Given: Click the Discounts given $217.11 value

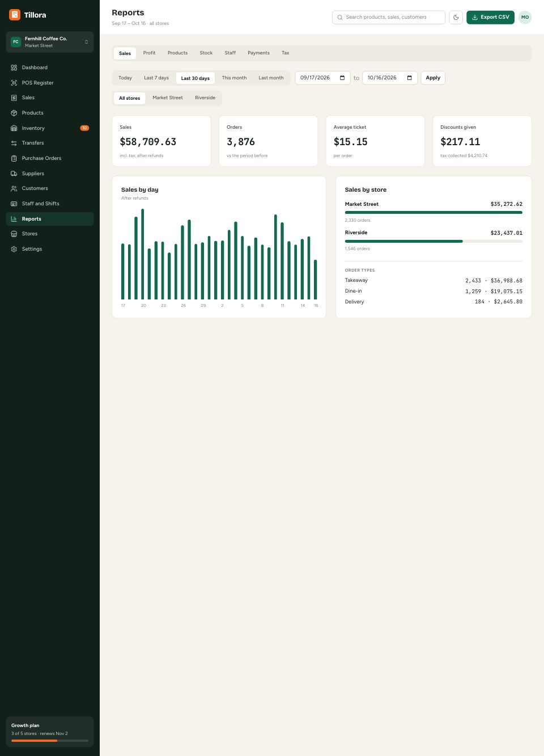Looking at the screenshot, I should coord(460,142).
